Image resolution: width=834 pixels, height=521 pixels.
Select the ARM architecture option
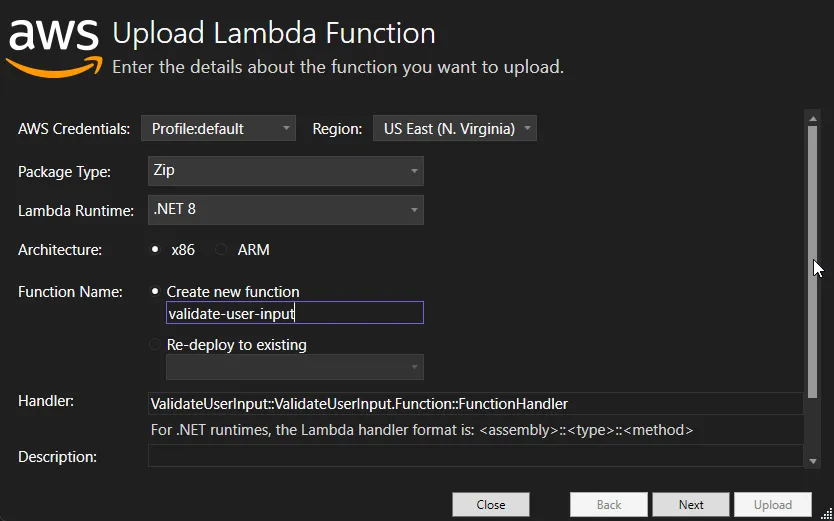[x=221, y=249]
